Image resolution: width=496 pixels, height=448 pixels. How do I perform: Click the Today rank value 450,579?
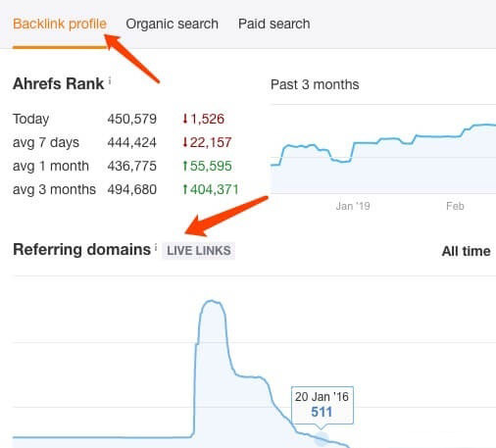132,119
